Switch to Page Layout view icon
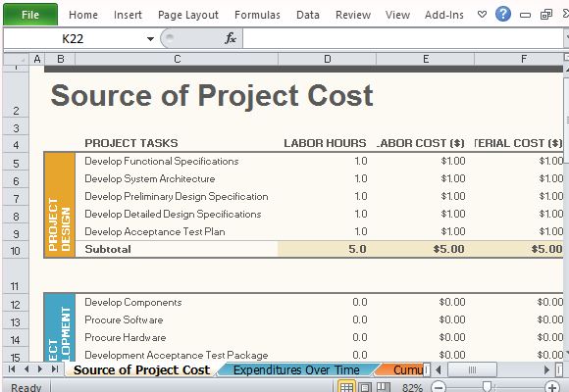The height and width of the screenshot is (392, 569). point(365,387)
